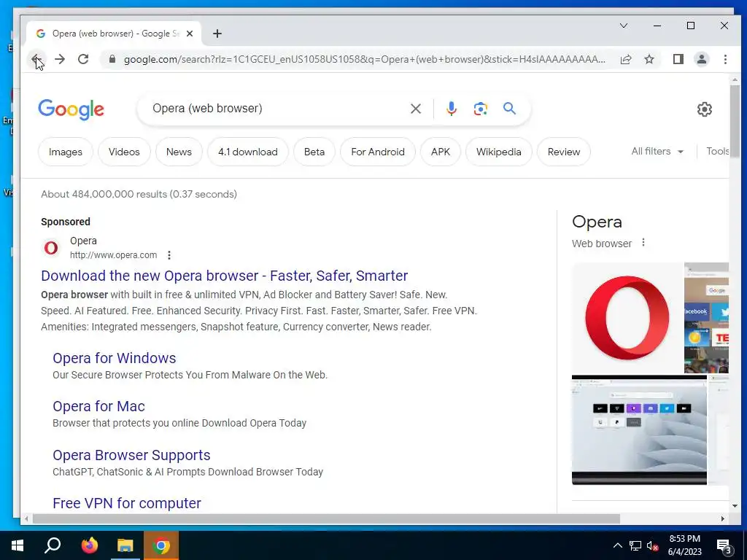747x560 pixels.
Task: Start voice search with microphone
Action: (x=451, y=109)
